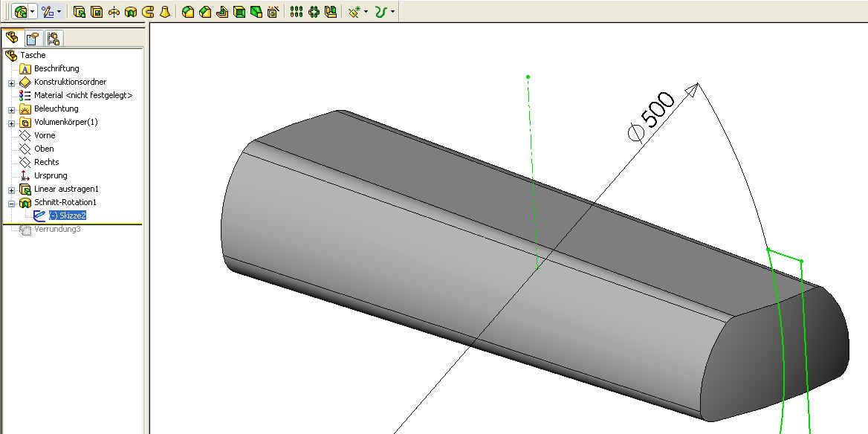This screenshot has height=434, width=868.
Task: Expand the Beleuchtung node
Action: (11, 109)
